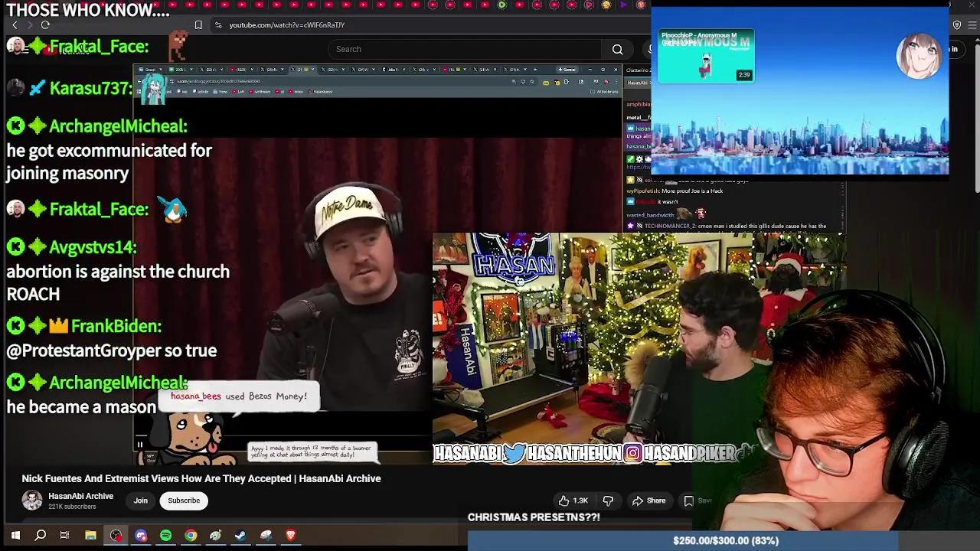Like the video with 1.3K likes
The height and width of the screenshot is (551, 980).
[x=573, y=500]
